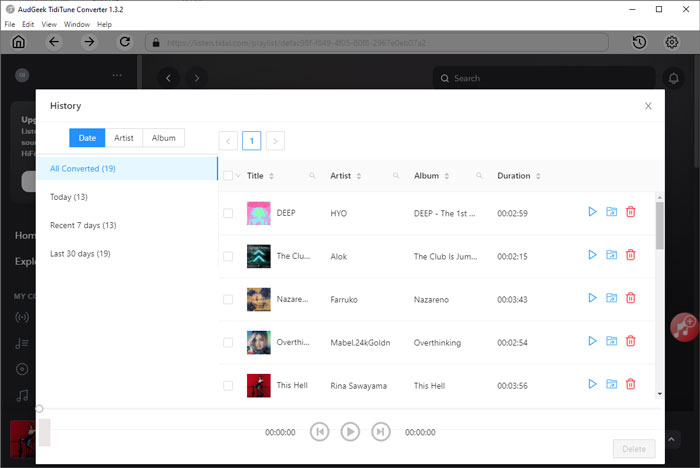This screenshot has width=700, height=468.
Task: Delete the This Hell entry
Action: coord(630,384)
